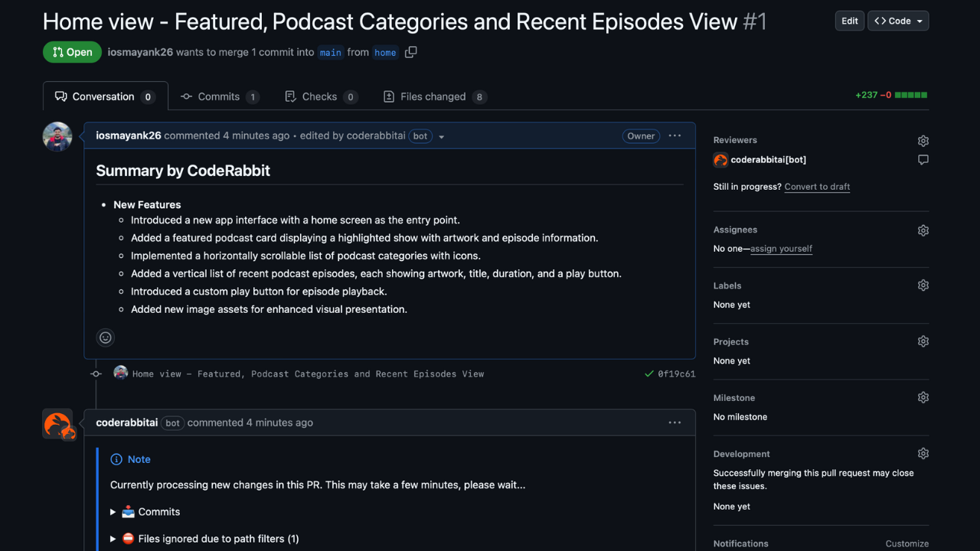Click '4 minutes ago' timestamp on coderabbitai's comment
Image resolution: width=980 pixels, height=551 pixels.
279,422
